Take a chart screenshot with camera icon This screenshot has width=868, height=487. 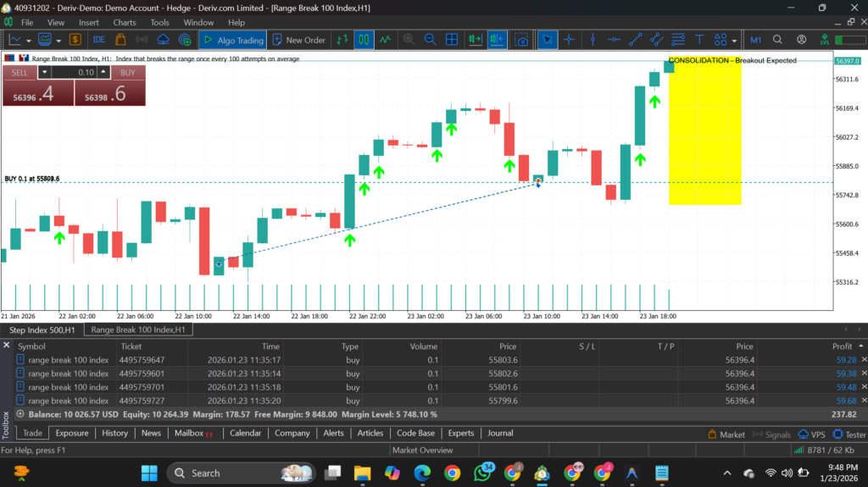522,40
